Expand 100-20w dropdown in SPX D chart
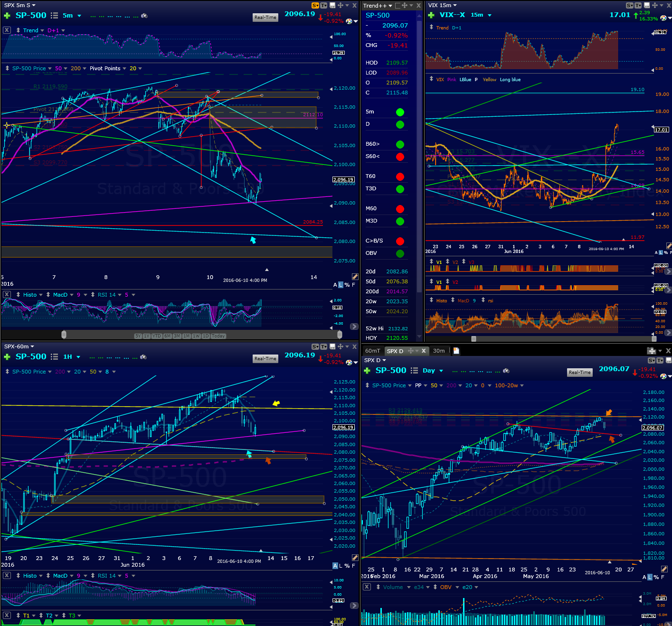 click(x=522, y=385)
